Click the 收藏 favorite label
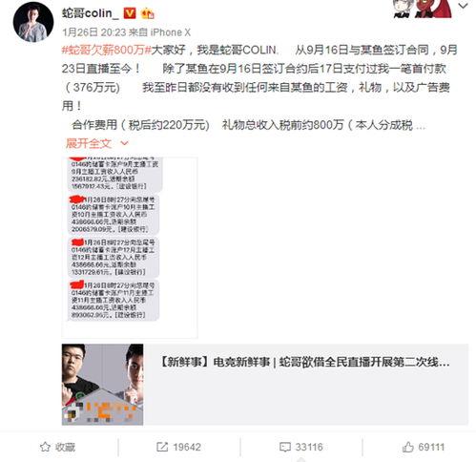 point(65,447)
